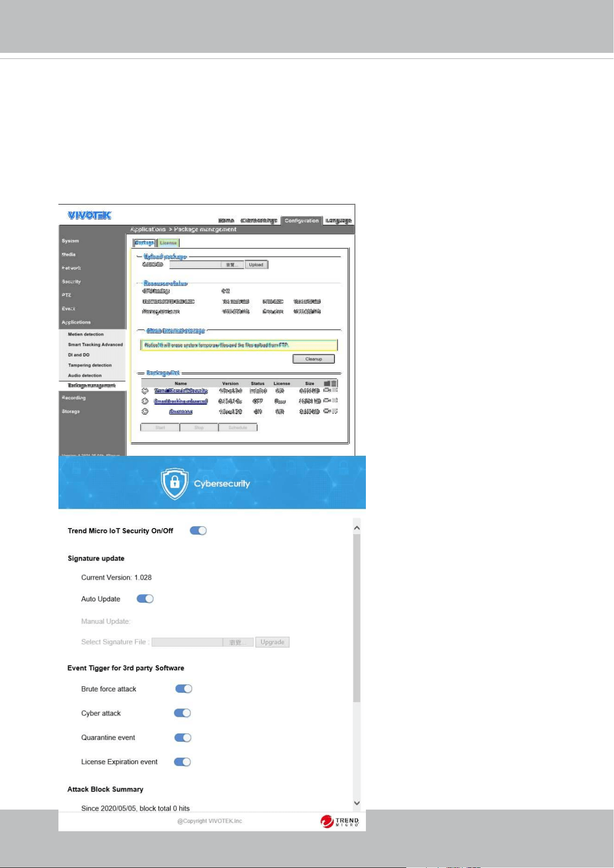Click the Trend Micro logo in the footer
Image resolution: width=614 pixels, height=868 pixels.
point(339,821)
